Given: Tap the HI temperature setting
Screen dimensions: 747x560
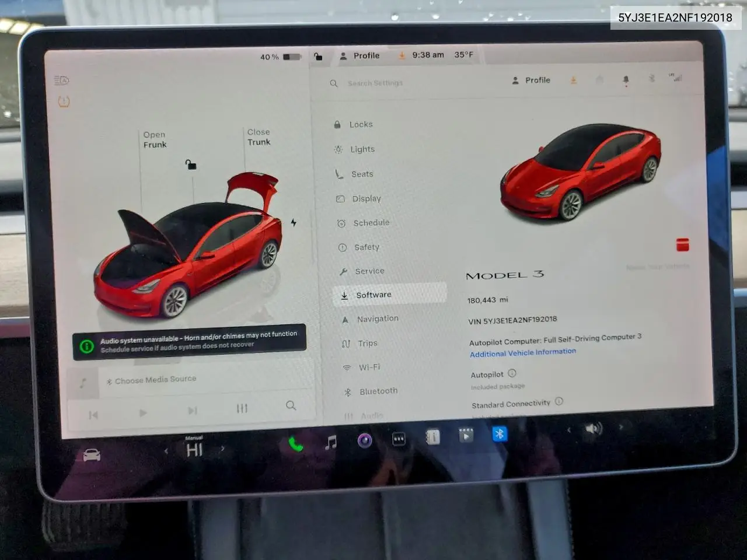Looking at the screenshot, I should pyautogui.click(x=194, y=449).
